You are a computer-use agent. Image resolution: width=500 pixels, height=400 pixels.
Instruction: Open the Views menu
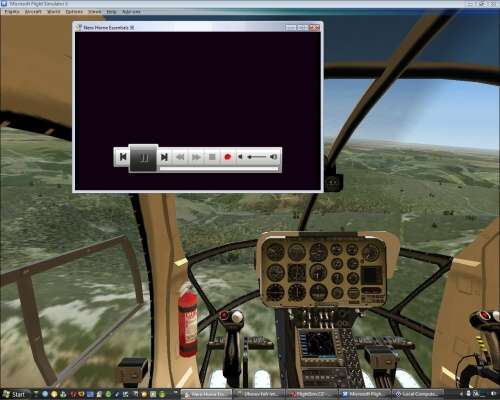coord(95,12)
